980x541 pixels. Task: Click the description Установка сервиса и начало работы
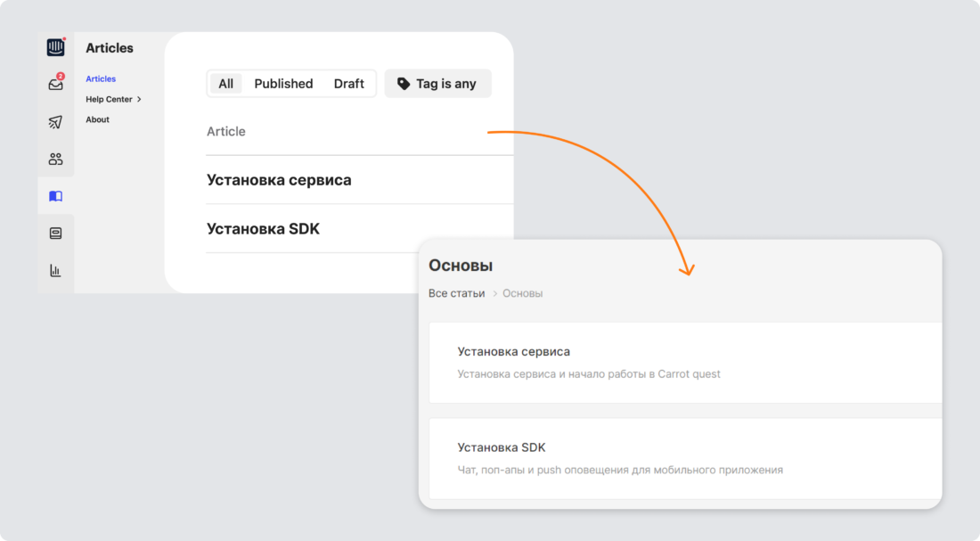coord(589,374)
